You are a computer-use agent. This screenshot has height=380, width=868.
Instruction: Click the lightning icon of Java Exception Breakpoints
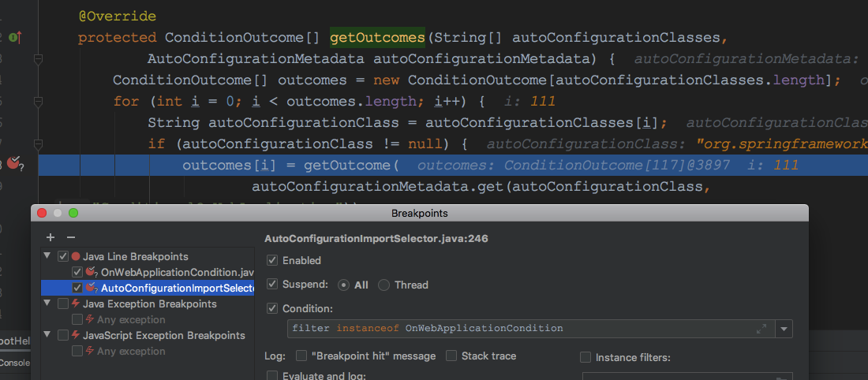[x=76, y=304]
